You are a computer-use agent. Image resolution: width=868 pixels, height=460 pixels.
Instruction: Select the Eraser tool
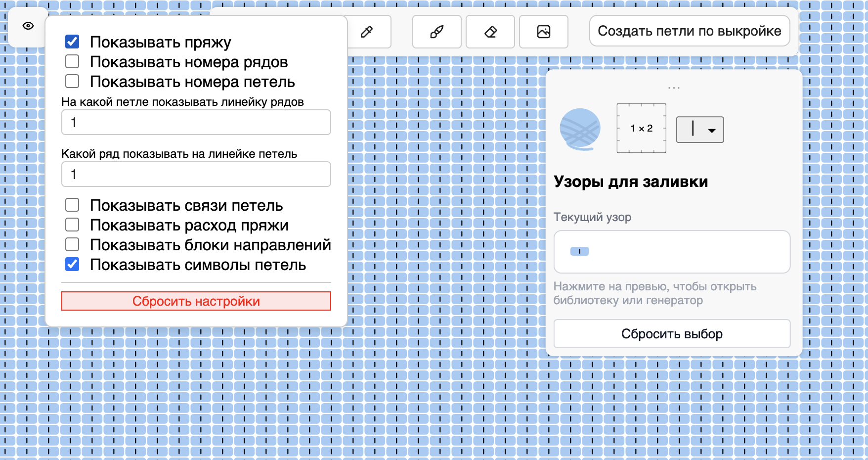(490, 31)
